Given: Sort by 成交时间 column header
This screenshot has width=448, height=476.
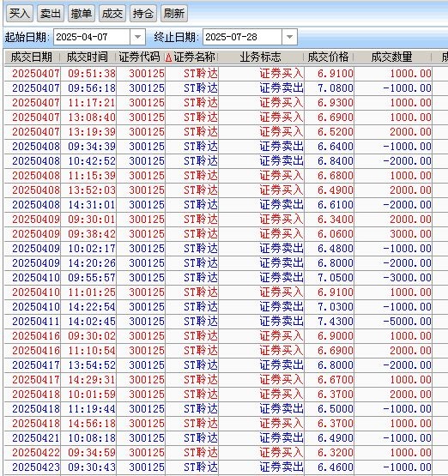Looking at the screenshot, I should 88,57.
